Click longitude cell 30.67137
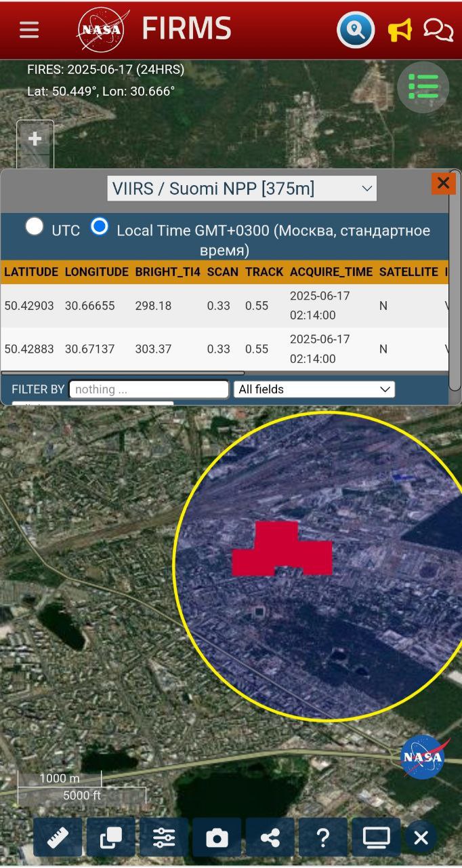Image resolution: width=462 pixels, height=868 pixels. tap(90, 349)
